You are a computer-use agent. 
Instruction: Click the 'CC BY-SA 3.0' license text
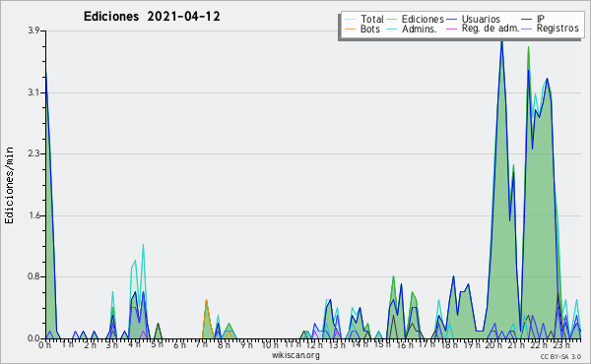click(560, 356)
